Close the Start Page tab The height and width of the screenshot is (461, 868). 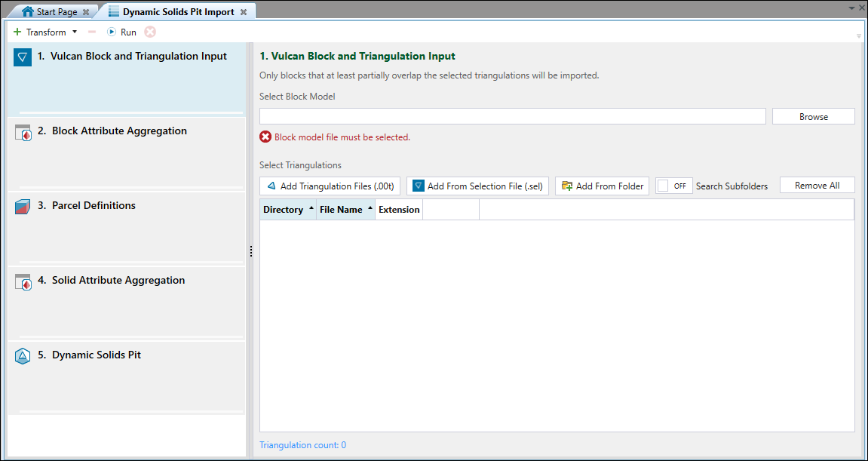pos(86,12)
